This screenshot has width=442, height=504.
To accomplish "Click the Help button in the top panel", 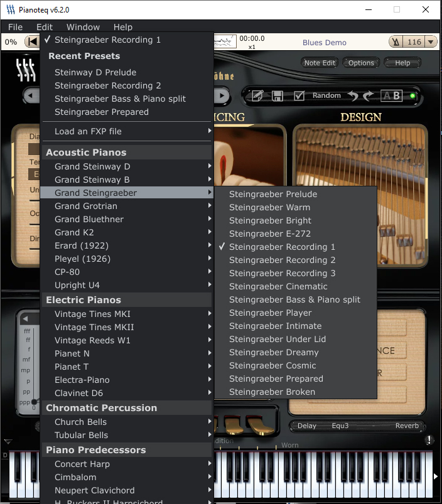I will tap(402, 63).
